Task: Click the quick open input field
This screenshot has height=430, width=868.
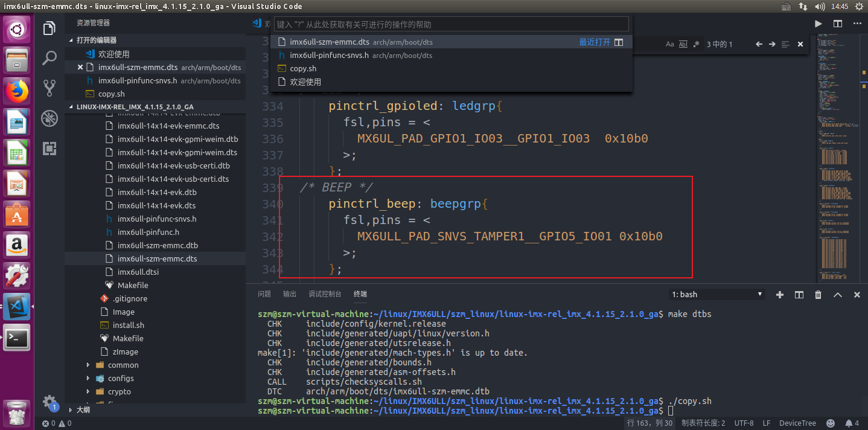Action: pos(452,24)
